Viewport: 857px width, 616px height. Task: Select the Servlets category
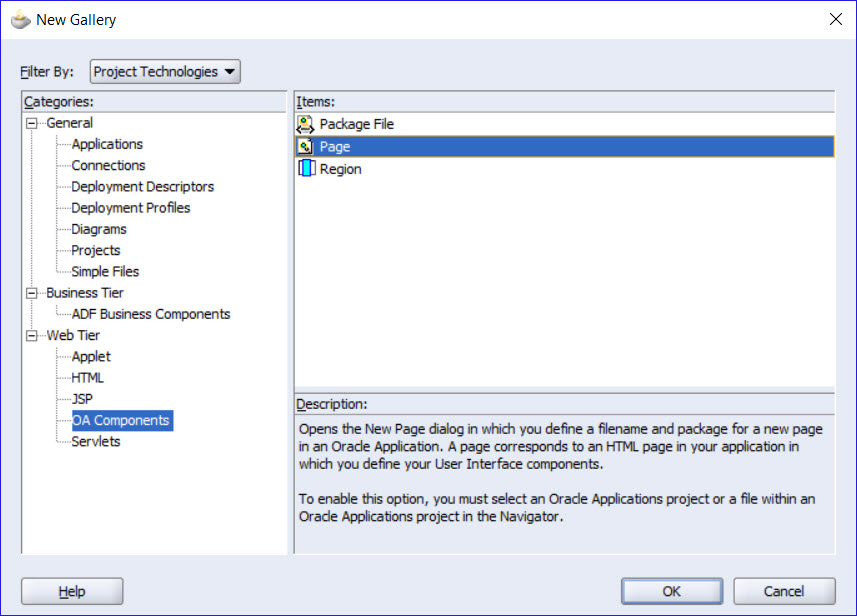click(x=95, y=441)
